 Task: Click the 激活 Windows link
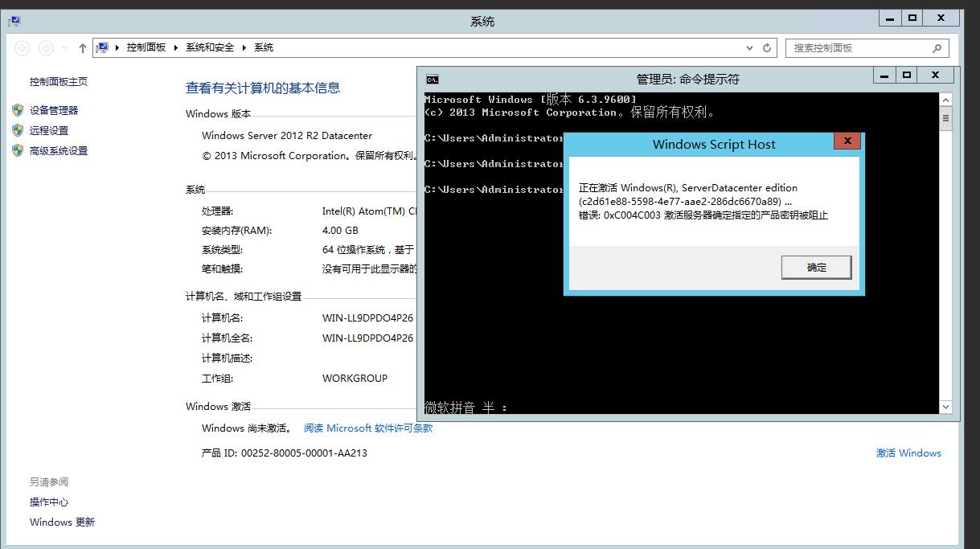pyautogui.click(x=908, y=453)
